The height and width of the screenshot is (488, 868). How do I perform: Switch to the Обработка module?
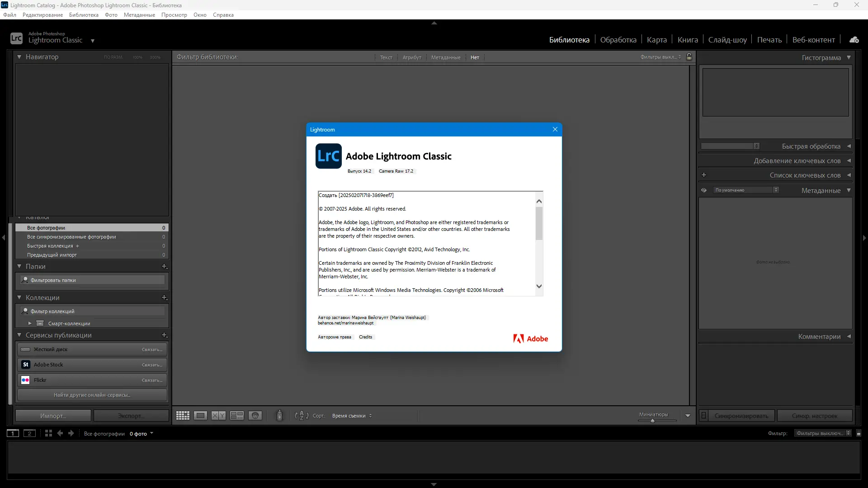pyautogui.click(x=618, y=40)
